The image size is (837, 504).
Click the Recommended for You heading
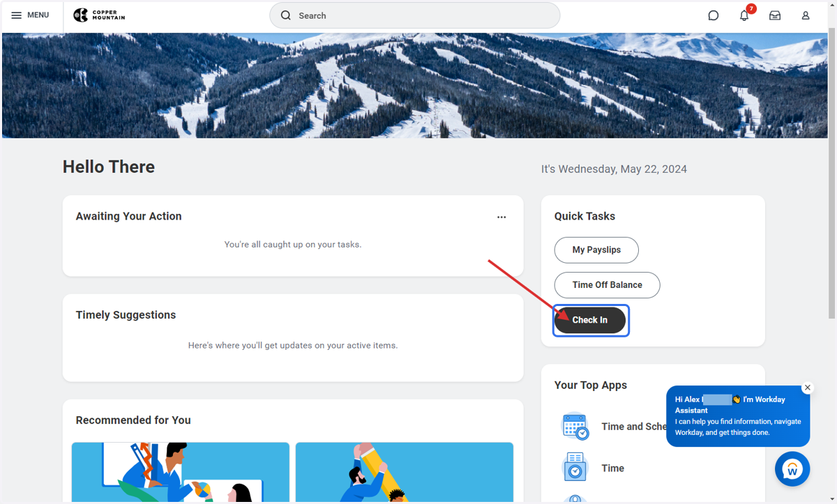pos(133,420)
